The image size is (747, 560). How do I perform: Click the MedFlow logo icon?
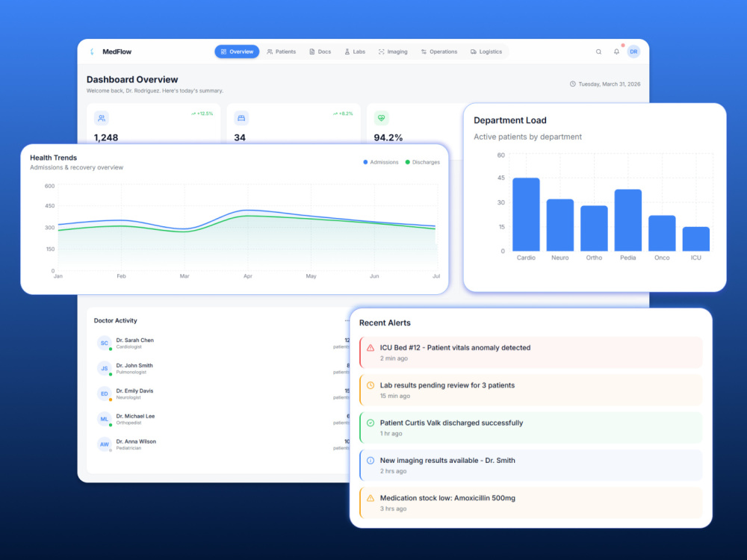92,52
